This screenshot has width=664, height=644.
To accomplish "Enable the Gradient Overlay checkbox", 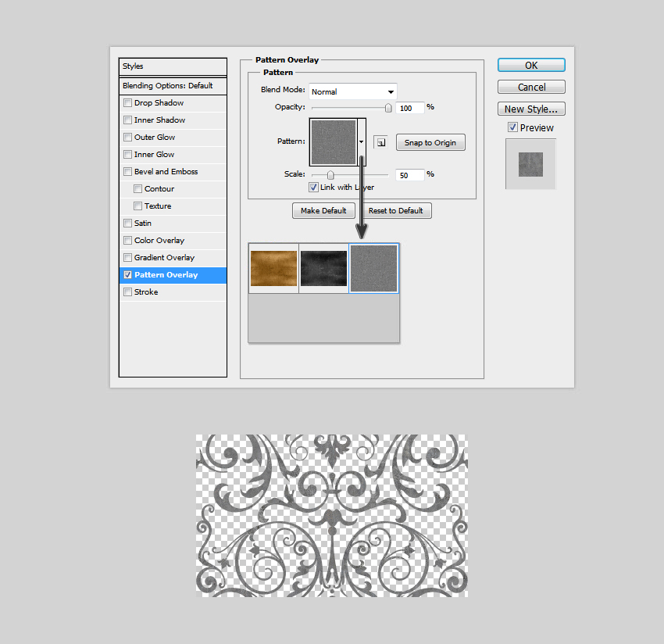I will 127,258.
